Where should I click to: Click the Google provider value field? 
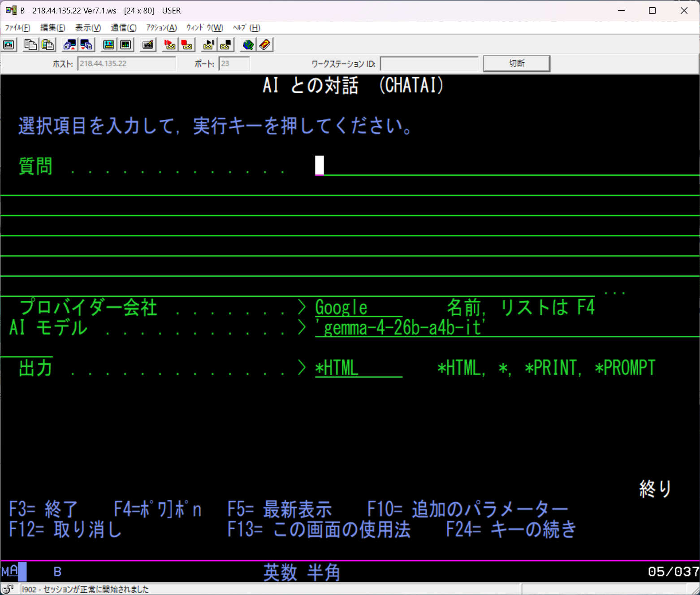tap(359, 307)
